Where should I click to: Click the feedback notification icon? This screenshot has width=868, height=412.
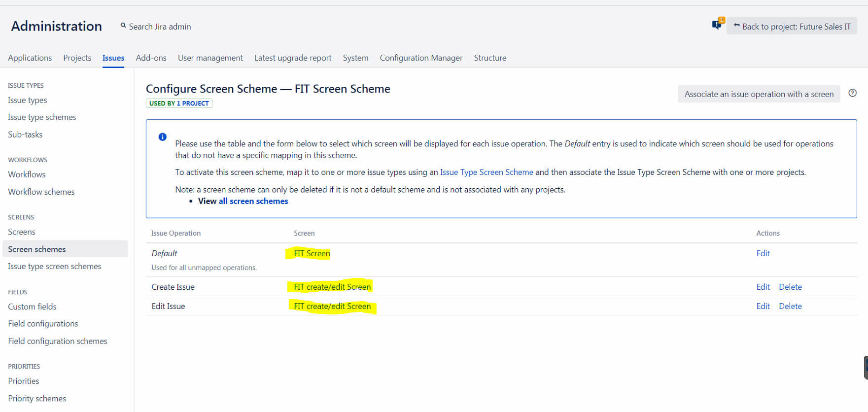(717, 25)
